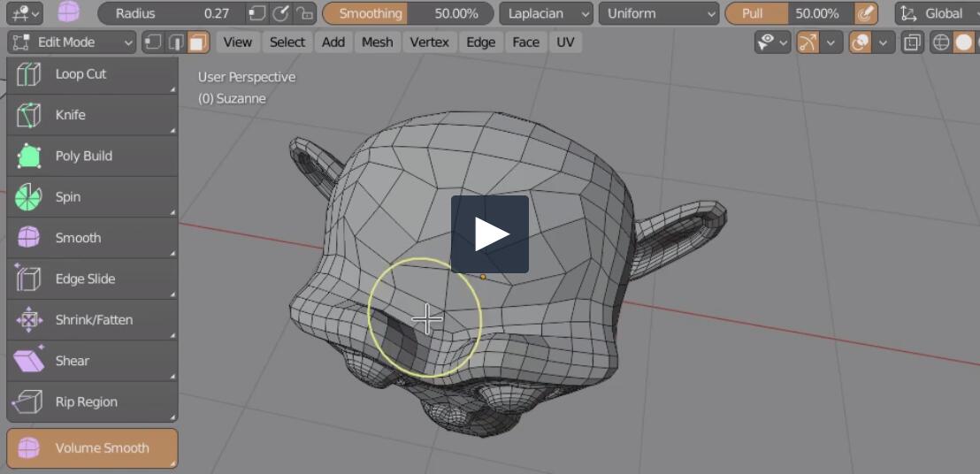Click the Volume Smooth label
The width and height of the screenshot is (980, 474).
point(102,447)
